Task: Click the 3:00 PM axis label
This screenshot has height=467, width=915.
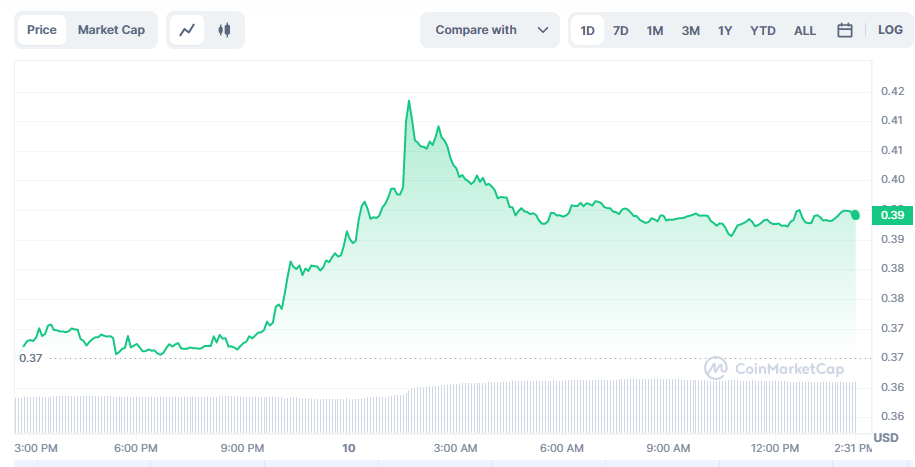Action: coord(37,449)
